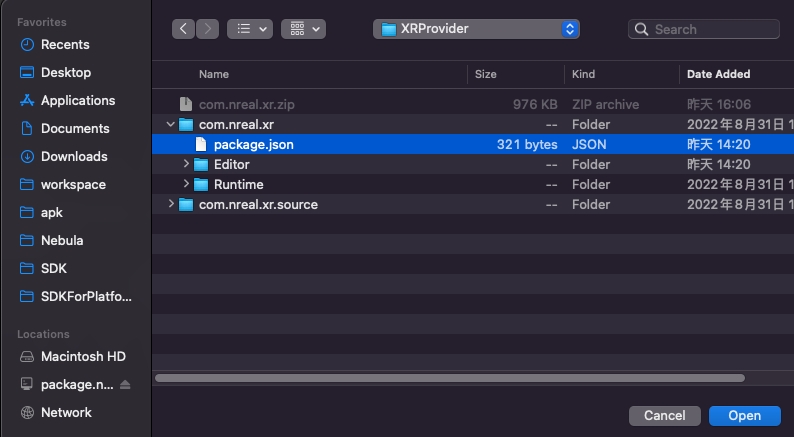Viewport: 794px width, 437px height.
Task: Open Downloads in the sidebar
Action: point(73,157)
